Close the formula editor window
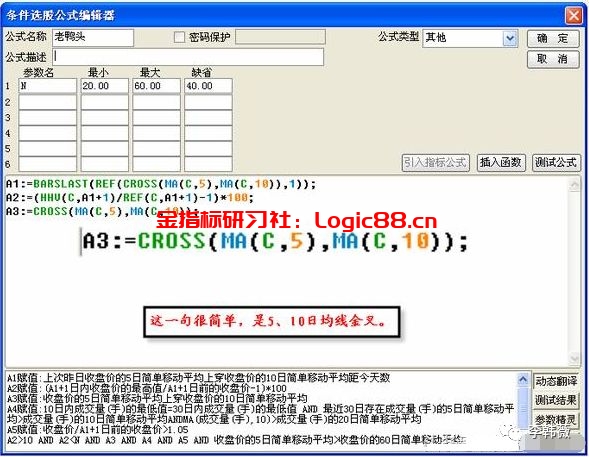Viewport: 589px width, 457px height. 573,15
